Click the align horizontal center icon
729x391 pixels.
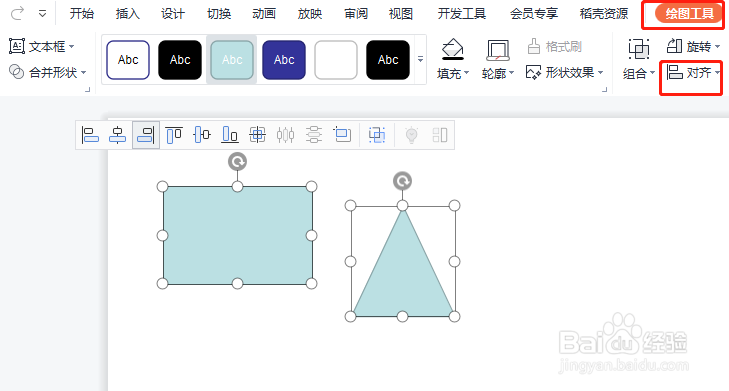(x=118, y=135)
